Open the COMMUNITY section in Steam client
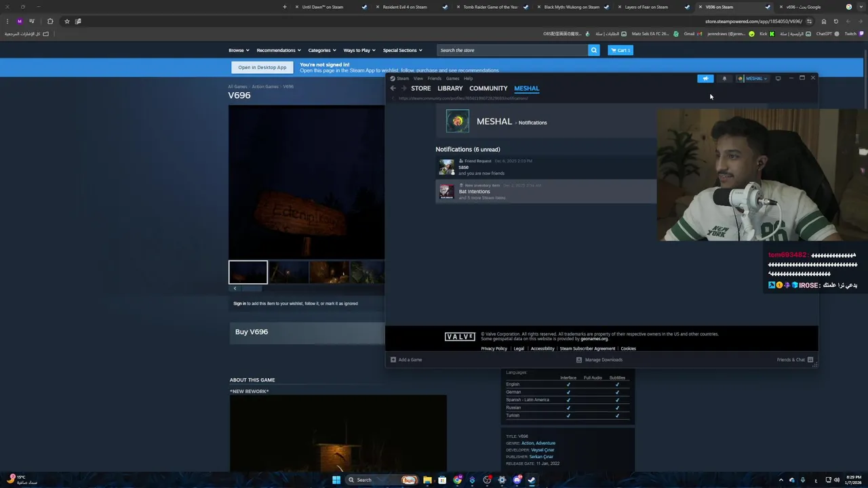The image size is (868, 488). point(488,88)
